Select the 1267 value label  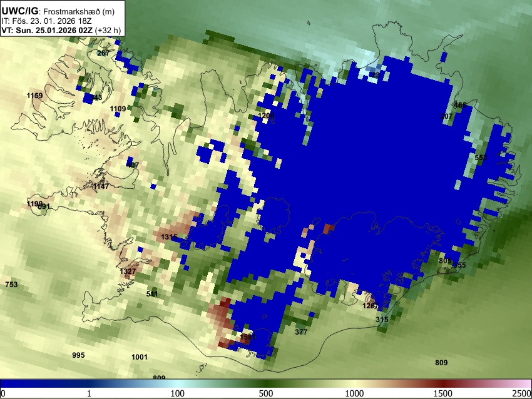tap(370, 306)
